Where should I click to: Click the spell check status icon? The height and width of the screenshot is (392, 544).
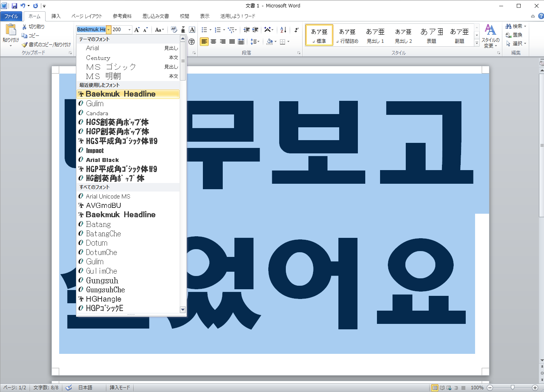coord(69,387)
